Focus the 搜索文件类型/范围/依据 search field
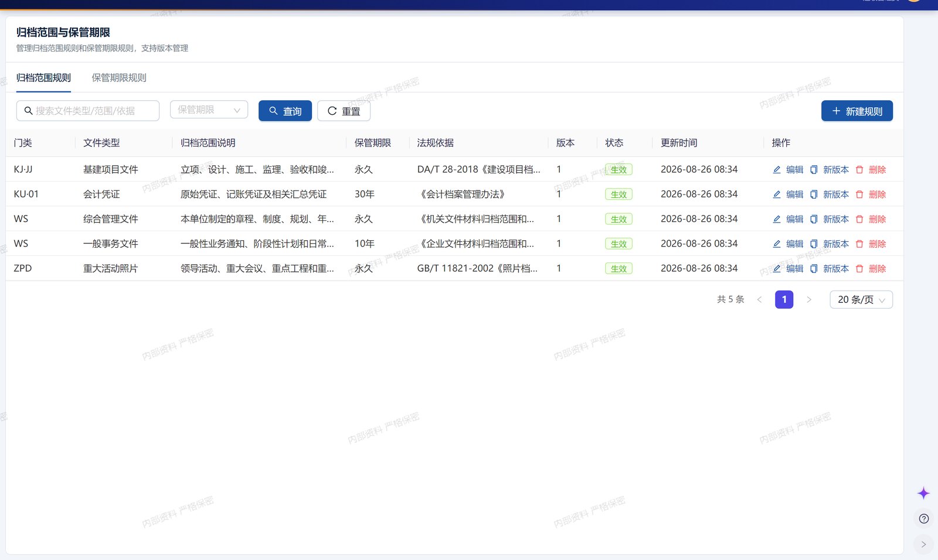 (88, 111)
